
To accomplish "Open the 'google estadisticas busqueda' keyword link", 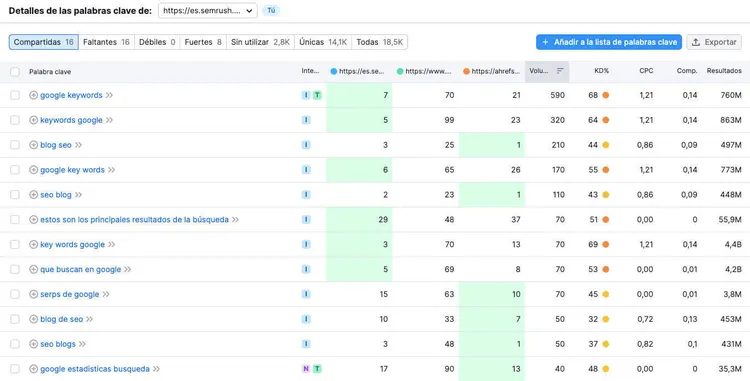I will point(95,369).
